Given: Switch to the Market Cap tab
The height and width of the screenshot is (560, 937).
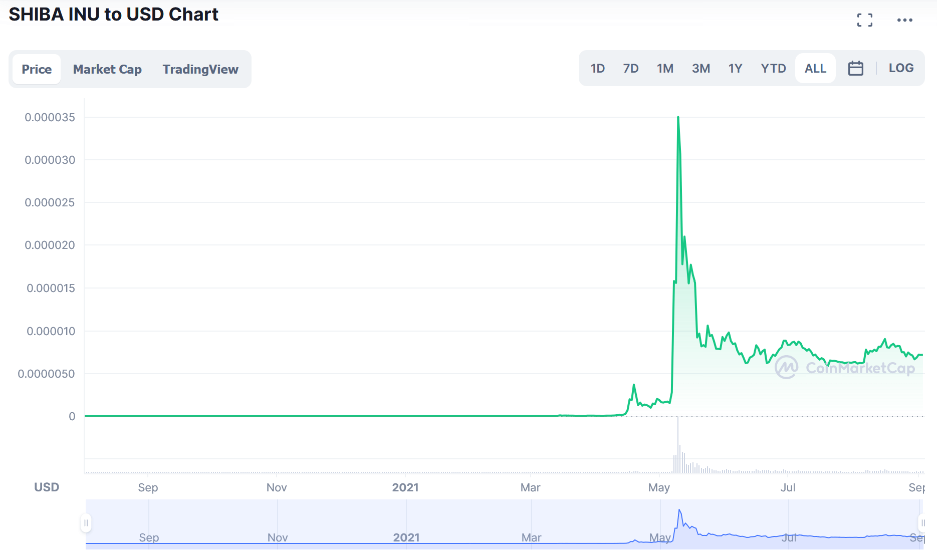Looking at the screenshot, I should coord(107,69).
